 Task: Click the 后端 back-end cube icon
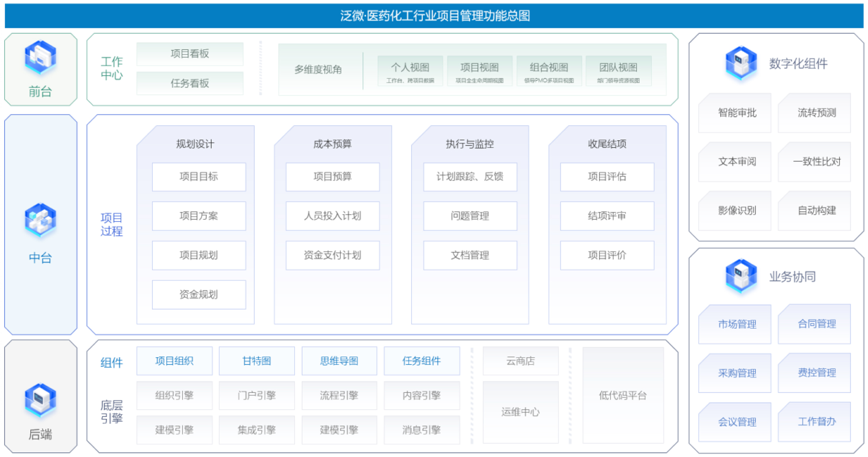point(40,400)
